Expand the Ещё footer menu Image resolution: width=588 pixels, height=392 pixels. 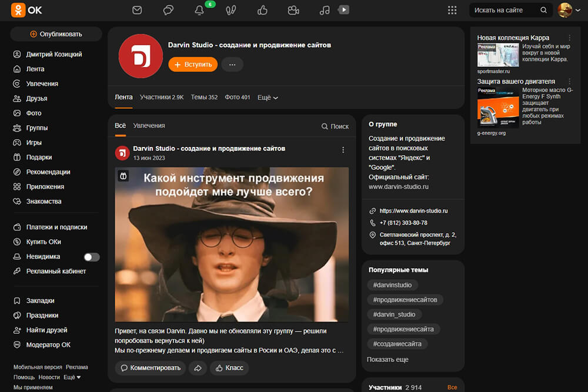[72, 377]
